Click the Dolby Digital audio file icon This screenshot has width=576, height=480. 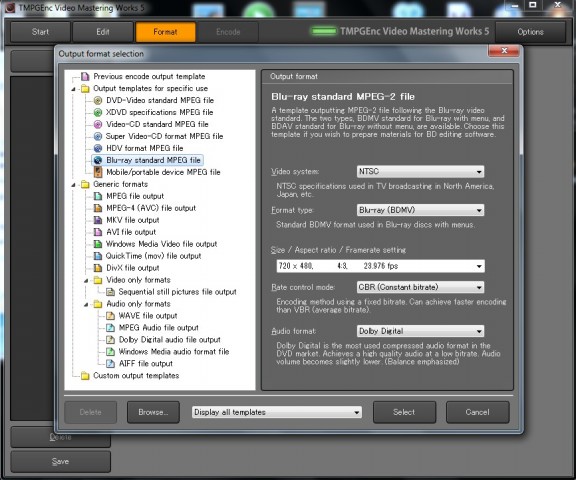(x=110, y=340)
